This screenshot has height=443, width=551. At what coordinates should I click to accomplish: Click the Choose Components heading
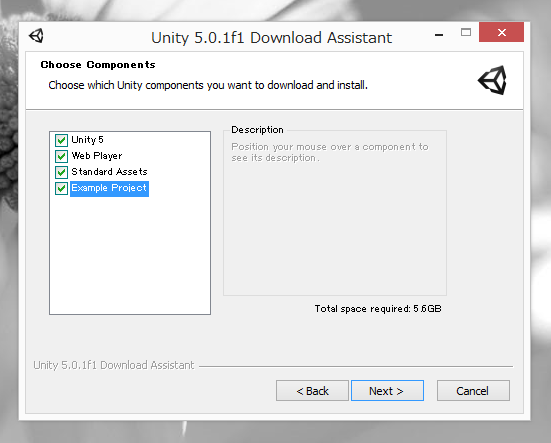point(98,65)
